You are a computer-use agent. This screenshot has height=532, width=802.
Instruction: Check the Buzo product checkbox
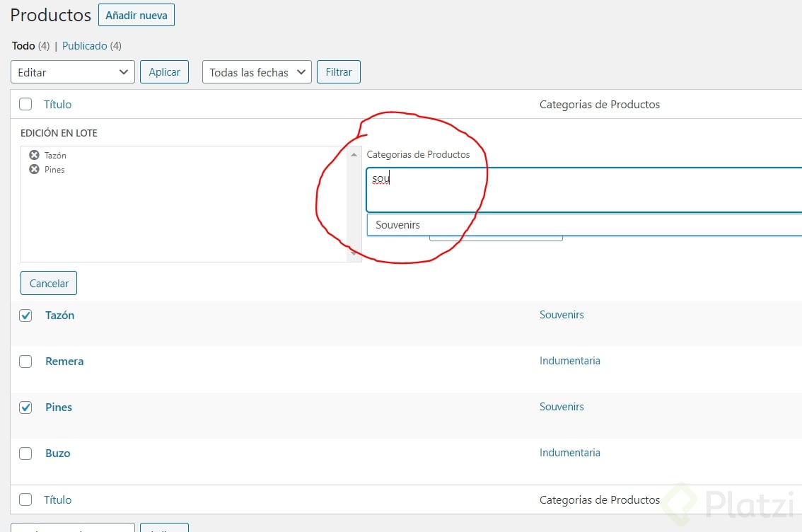(x=25, y=453)
